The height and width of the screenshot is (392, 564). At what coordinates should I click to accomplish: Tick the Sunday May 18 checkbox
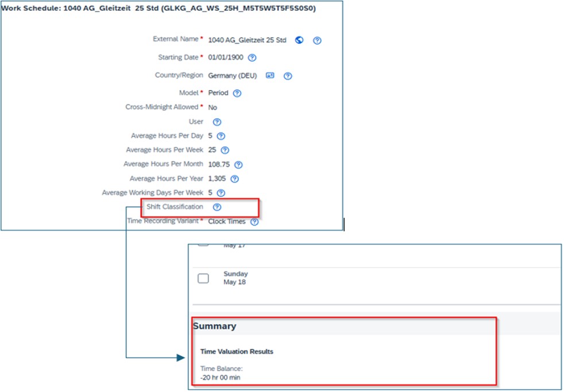point(203,278)
